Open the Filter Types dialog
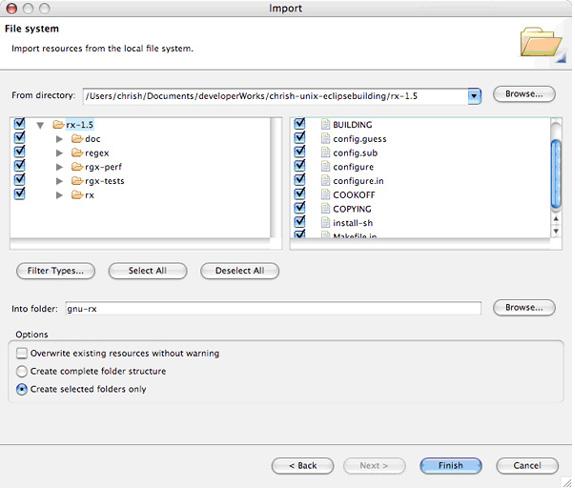Screen dimensions: 575x490 pyautogui.click(x=55, y=271)
